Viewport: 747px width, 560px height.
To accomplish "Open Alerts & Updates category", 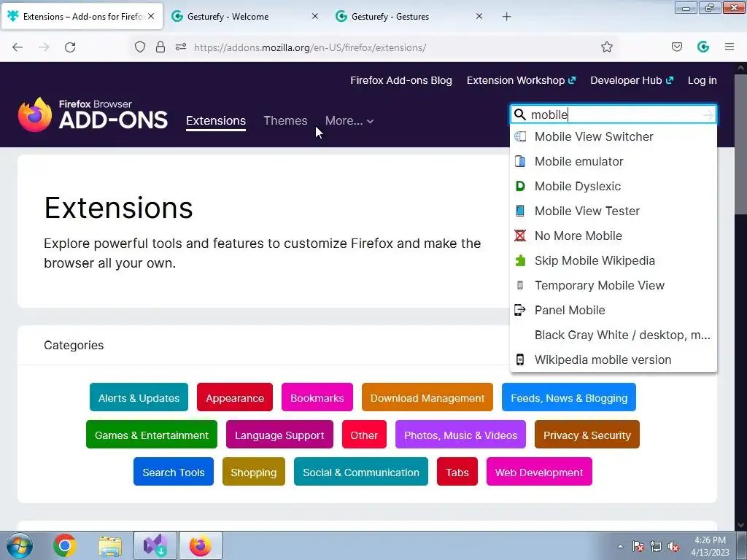I will click(x=139, y=397).
